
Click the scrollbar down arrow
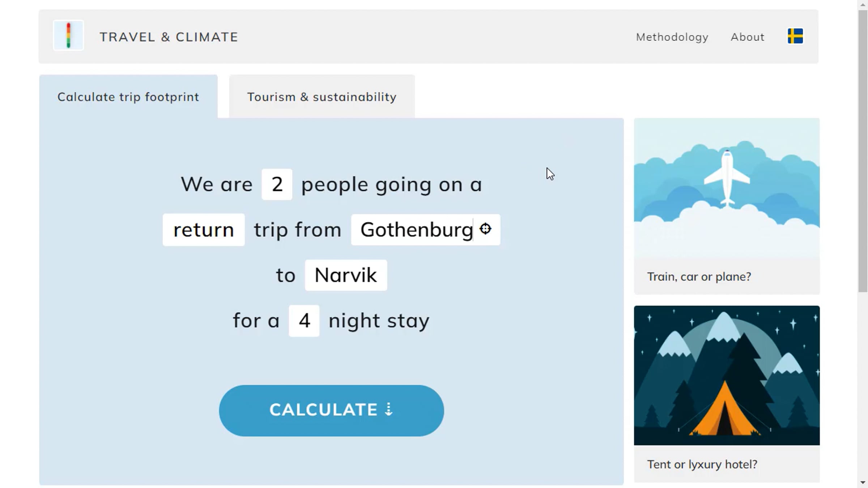click(863, 483)
